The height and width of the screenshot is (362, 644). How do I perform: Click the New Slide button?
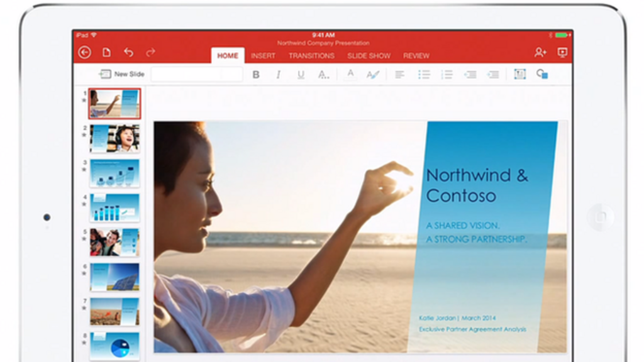coord(121,74)
